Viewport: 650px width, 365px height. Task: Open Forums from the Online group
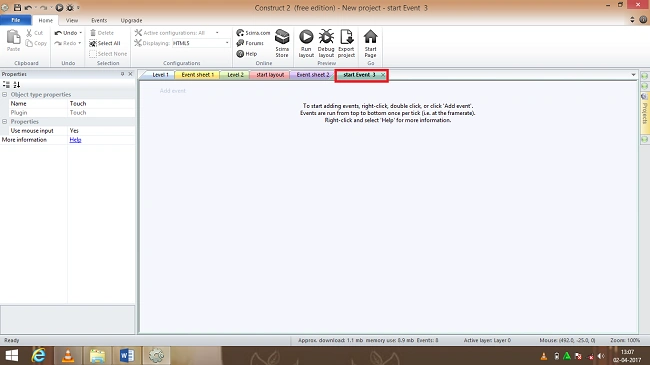pos(250,43)
